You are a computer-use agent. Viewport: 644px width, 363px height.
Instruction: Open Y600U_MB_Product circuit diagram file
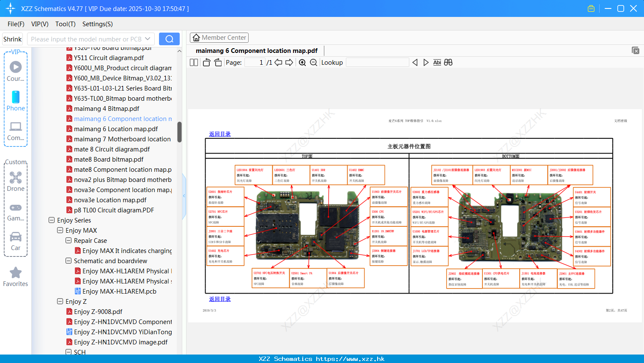119,68
